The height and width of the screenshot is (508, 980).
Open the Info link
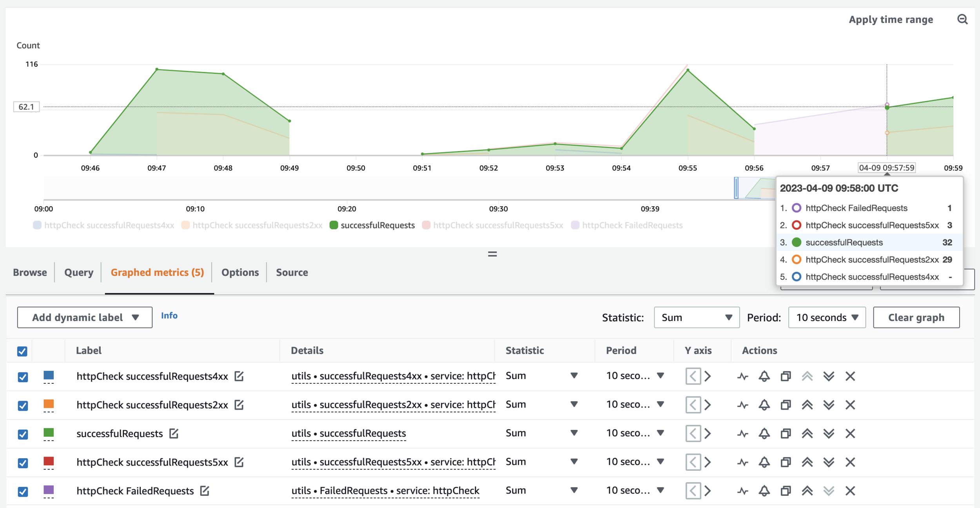click(169, 316)
